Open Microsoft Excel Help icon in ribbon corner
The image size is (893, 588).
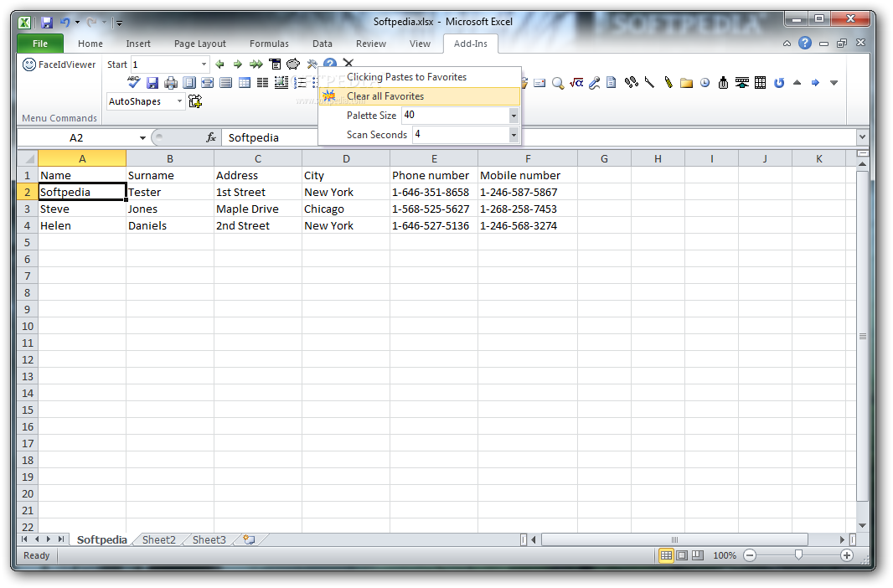[x=805, y=43]
